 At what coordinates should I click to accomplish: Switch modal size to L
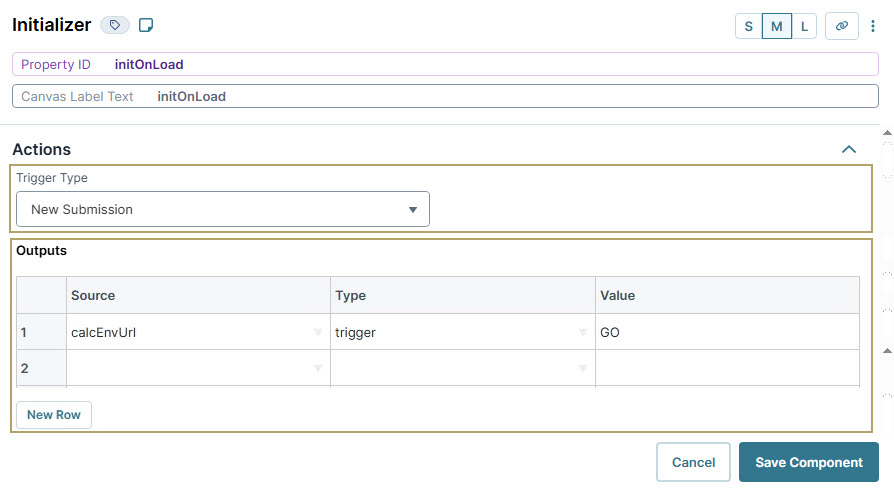tap(804, 26)
